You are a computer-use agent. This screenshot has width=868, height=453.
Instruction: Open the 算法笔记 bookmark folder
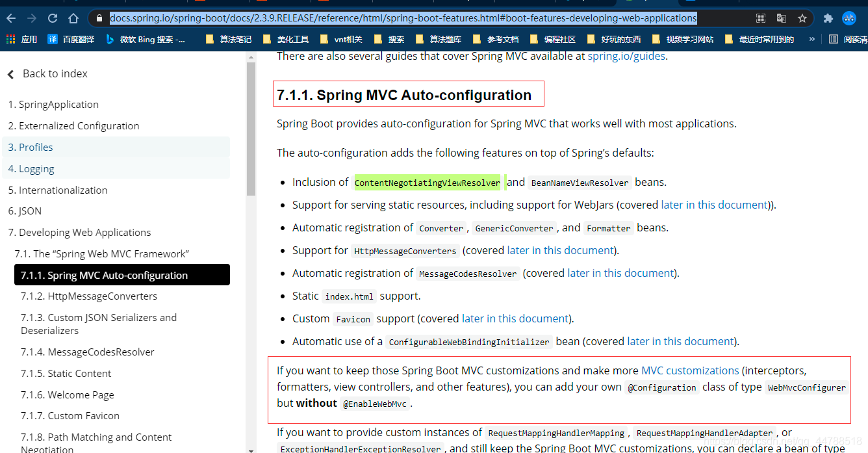click(228, 39)
